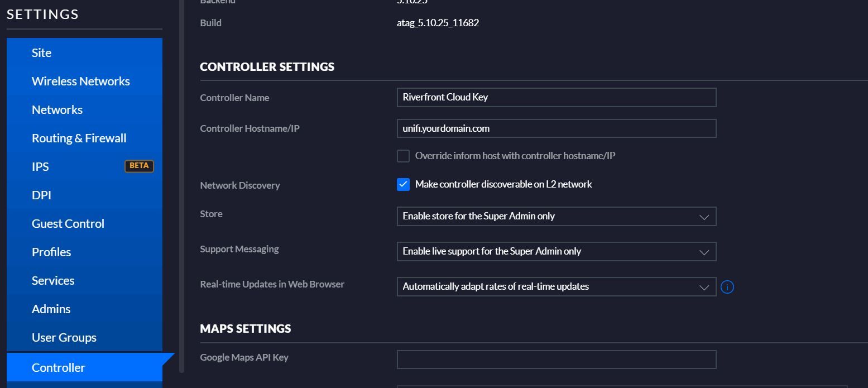Expand the Support Messaging dropdown

(x=556, y=252)
